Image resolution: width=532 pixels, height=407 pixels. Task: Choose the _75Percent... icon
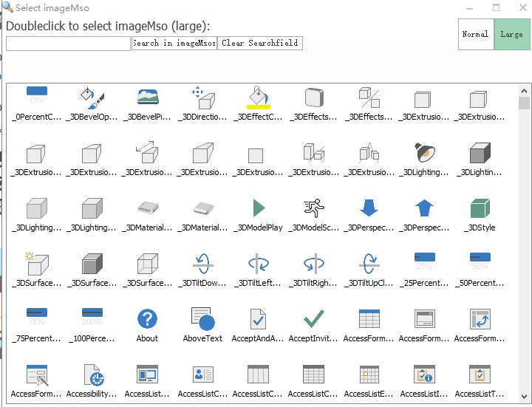37,317
